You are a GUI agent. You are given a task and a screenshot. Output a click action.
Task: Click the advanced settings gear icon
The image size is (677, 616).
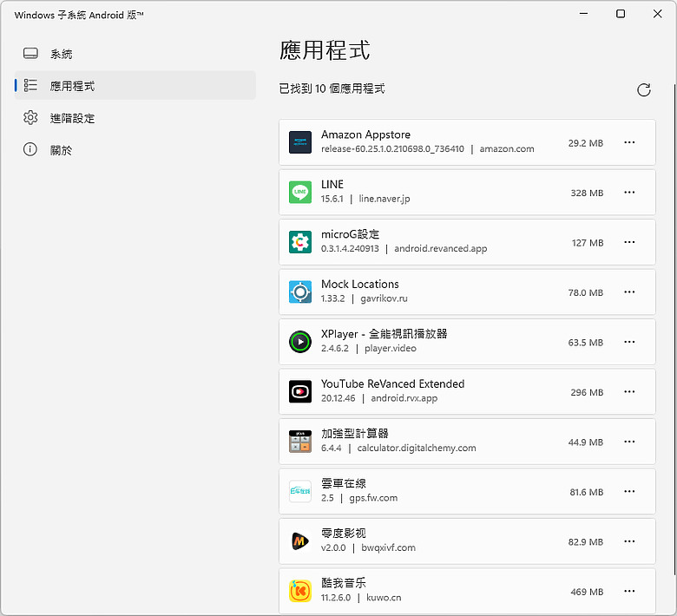click(30, 117)
